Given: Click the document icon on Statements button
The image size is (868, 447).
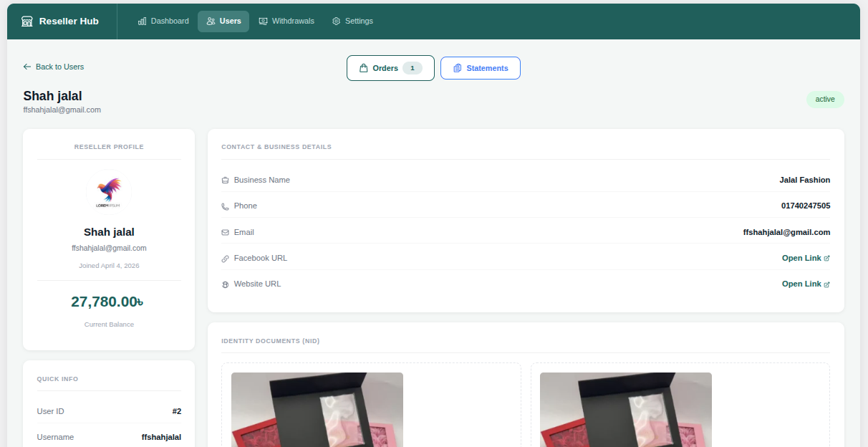Looking at the screenshot, I should pyautogui.click(x=458, y=68).
